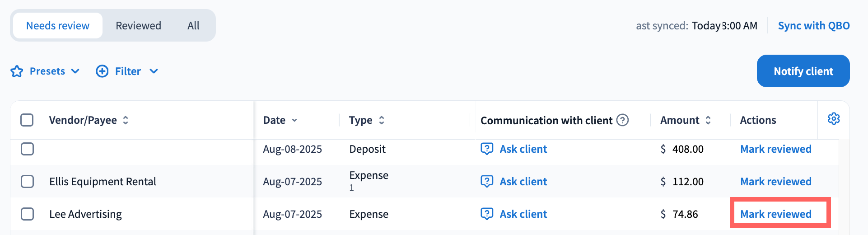Open table column settings gear
Image resolution: width=868 pixels, height=235 pixels.
[833, 119]
